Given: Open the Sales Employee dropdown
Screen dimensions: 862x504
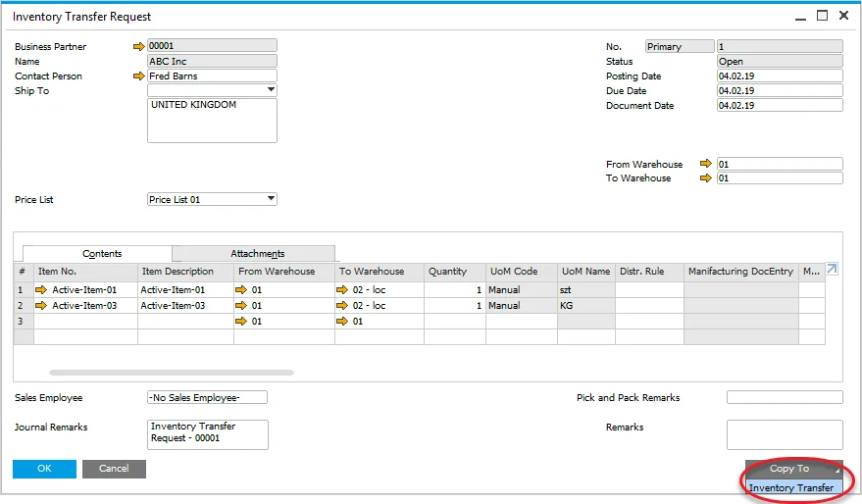Looking at the screenshot, I should (x=207, y=397).
